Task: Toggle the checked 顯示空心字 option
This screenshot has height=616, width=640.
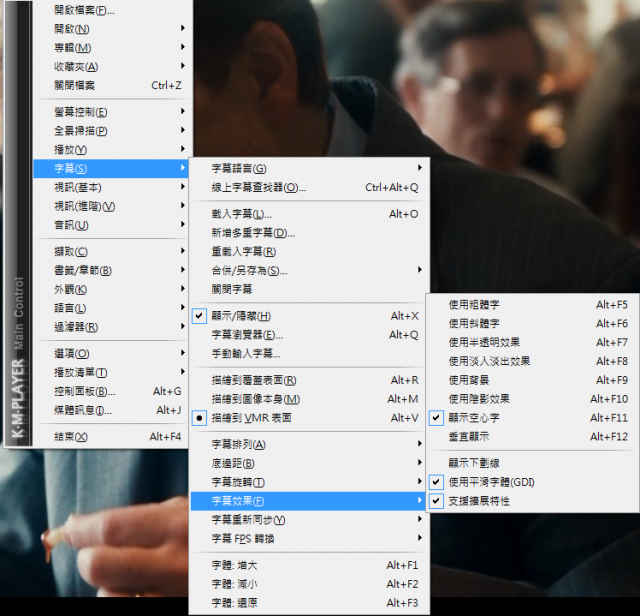Action: pyautogui.click(x=533, y=418)
